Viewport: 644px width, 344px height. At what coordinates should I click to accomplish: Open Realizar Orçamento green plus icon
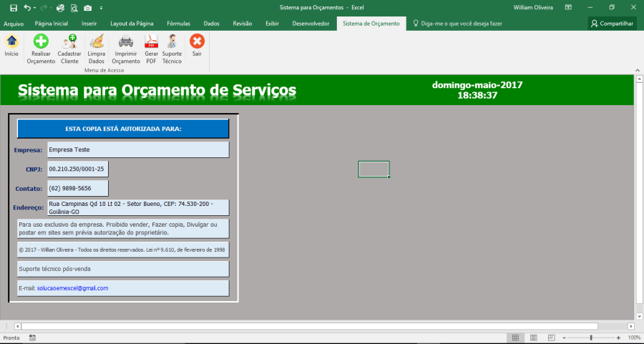click(41, 41)
